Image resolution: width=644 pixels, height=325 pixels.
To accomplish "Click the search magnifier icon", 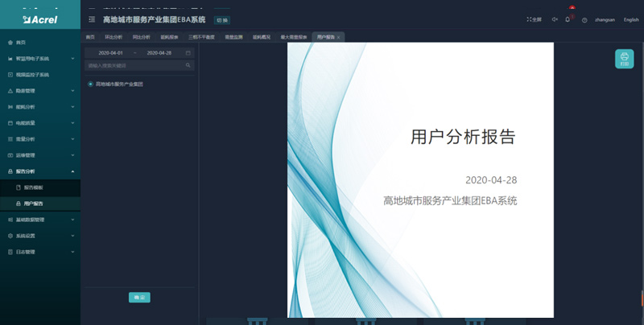I will (x=188, y=65).
